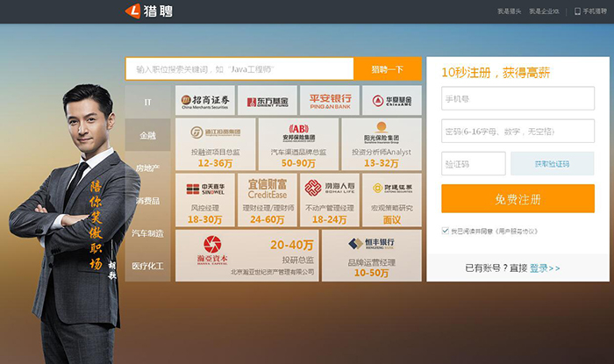614x364 pixels.
Task: Open the 手机猎聘 header link
Action: pyautogui.click(x=595, y=11)
